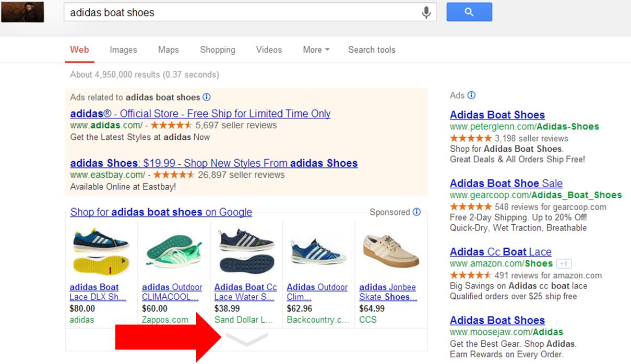Switch to the Images tab
Viewport: 631px width, 364px height.
(x=123, y=50)
